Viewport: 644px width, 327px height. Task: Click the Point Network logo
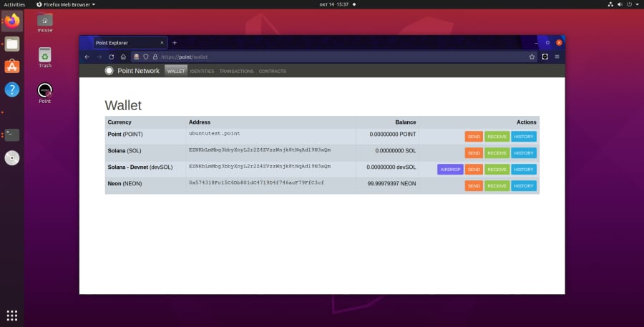click(x=109, y=71)
